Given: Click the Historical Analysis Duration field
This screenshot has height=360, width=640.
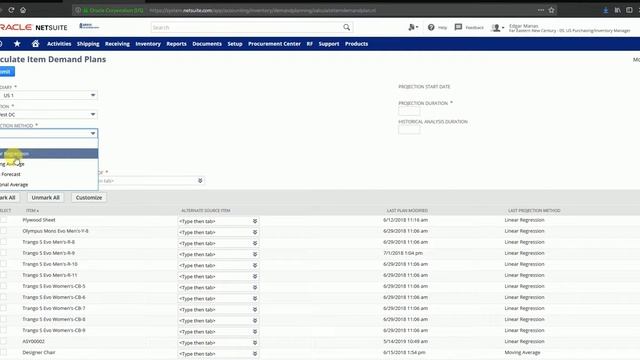Looking at the screenshot, I should click(409, 130).
